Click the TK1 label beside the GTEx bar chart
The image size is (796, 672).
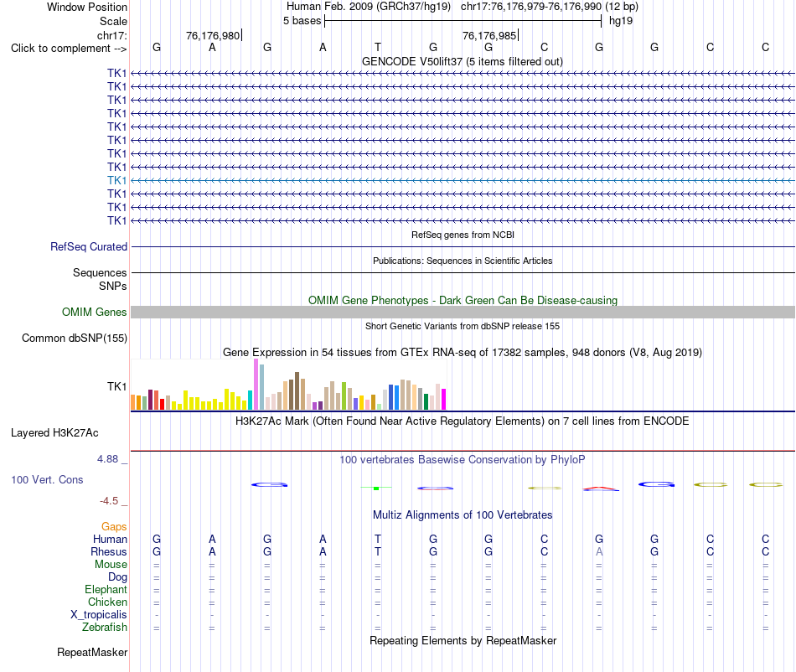(x=116, y=387)
